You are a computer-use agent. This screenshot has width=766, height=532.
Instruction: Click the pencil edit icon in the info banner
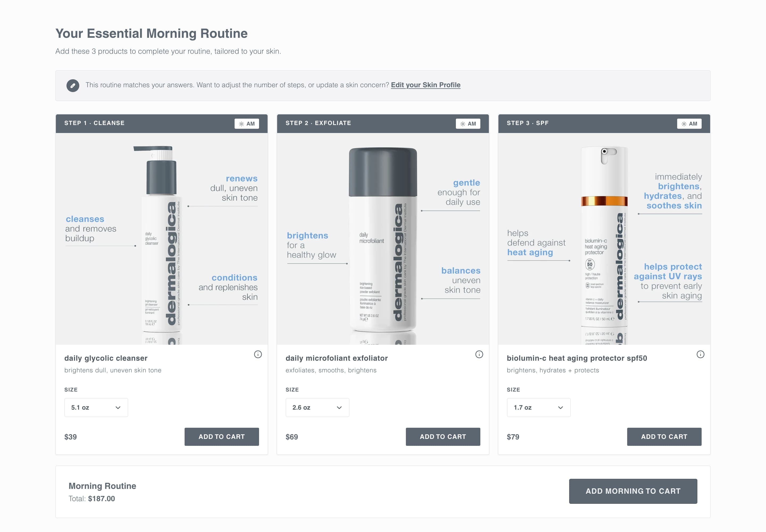[x=73, y=85]
